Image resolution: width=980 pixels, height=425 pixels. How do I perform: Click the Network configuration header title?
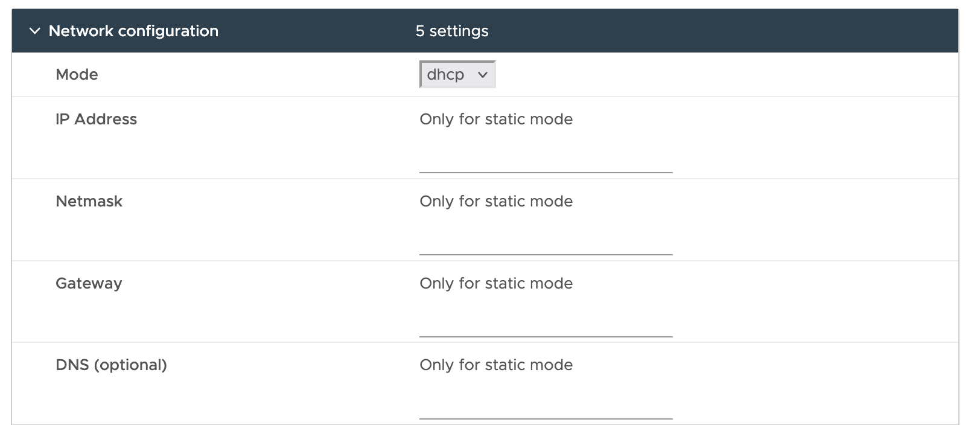pos(133,31)
